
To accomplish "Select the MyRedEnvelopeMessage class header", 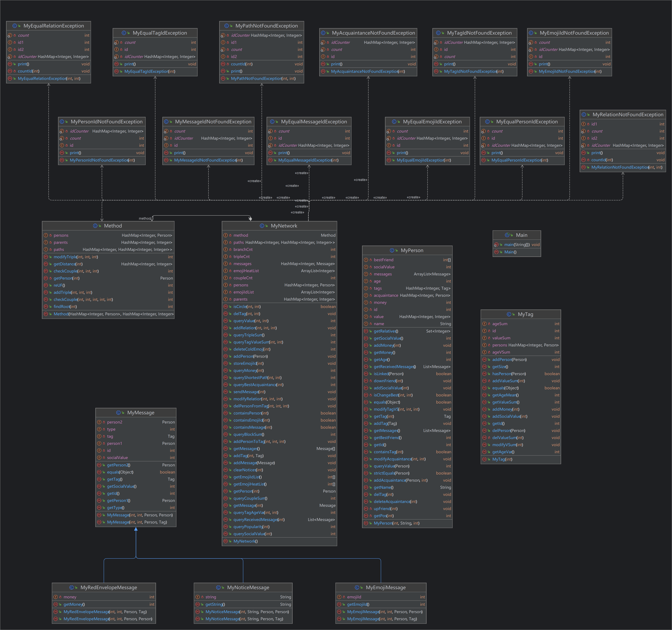I will [x=108, y=587].
